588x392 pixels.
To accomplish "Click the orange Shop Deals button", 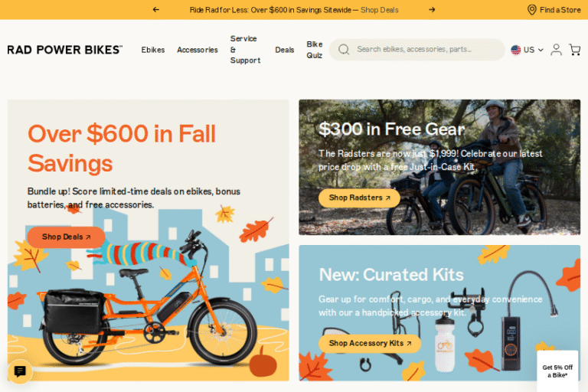I will click(x=66, y=237).
